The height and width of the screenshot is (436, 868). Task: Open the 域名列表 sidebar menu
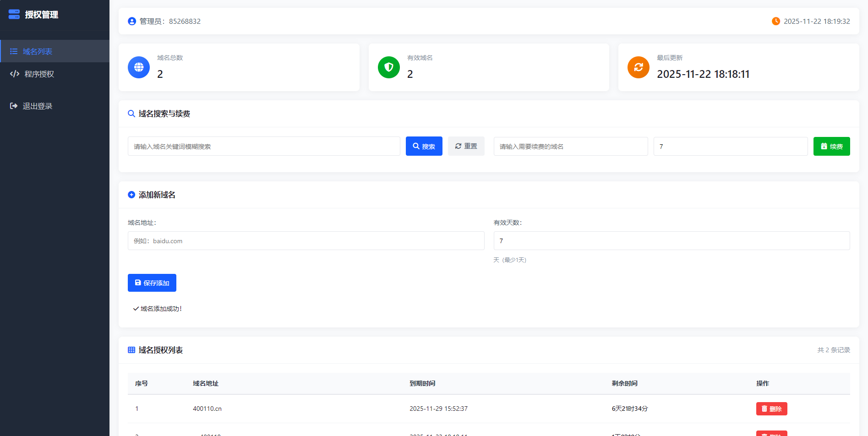click(55, 51)
